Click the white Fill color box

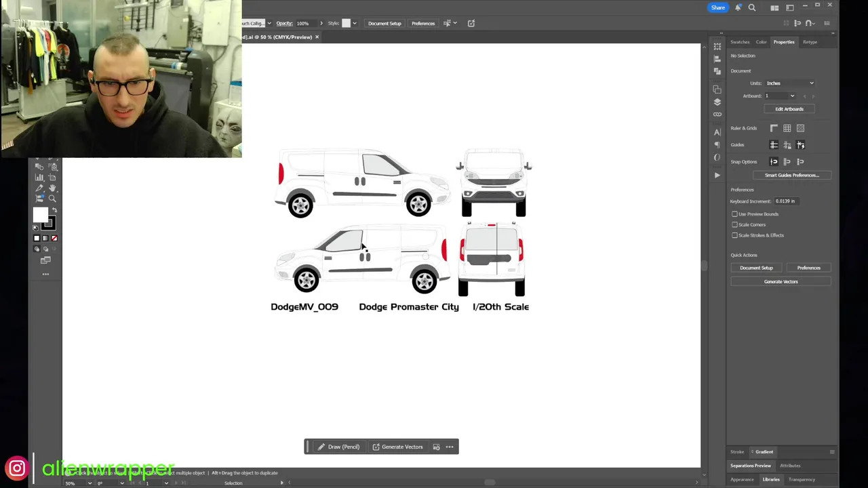(40, 216)
